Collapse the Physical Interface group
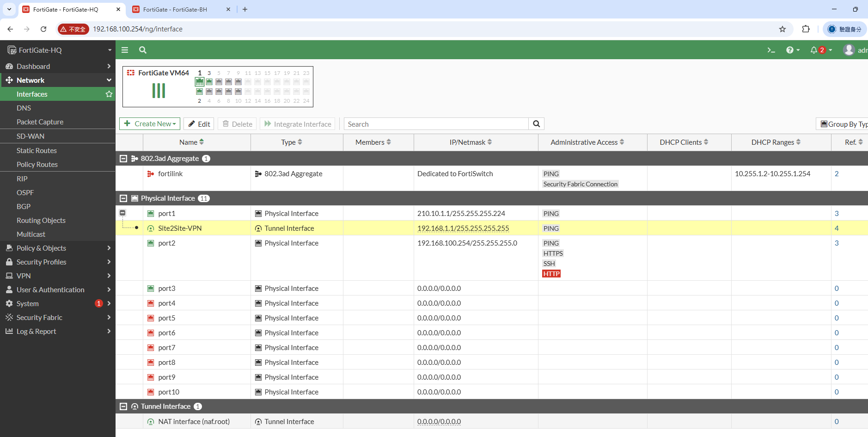Screen dimensions: 868x437 (123, 198)
